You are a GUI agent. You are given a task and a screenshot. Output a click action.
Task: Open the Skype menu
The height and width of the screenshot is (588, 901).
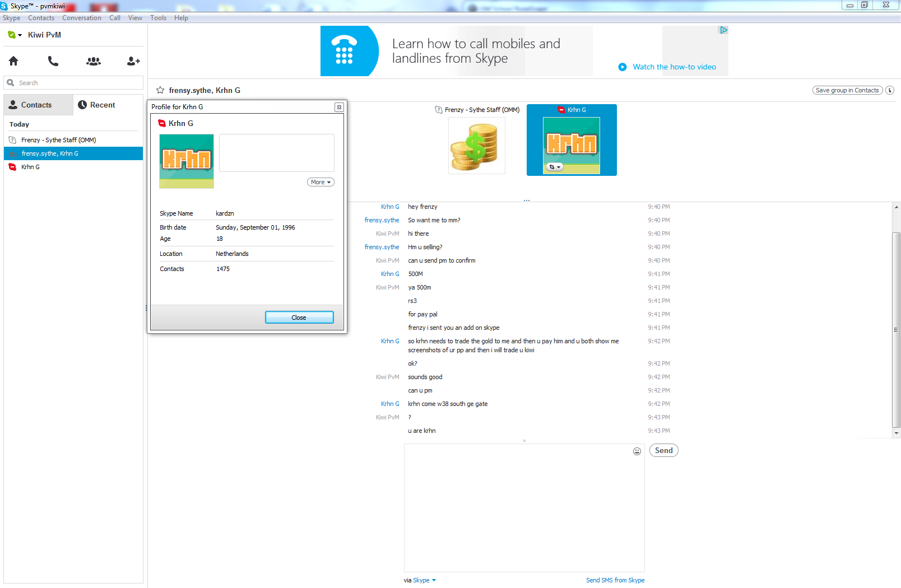(11, 18)
